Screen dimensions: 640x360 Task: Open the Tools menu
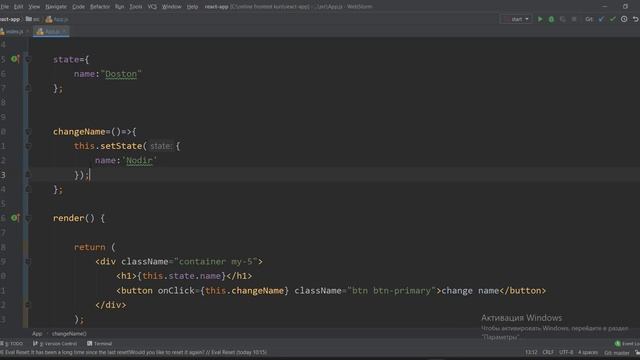136,7
